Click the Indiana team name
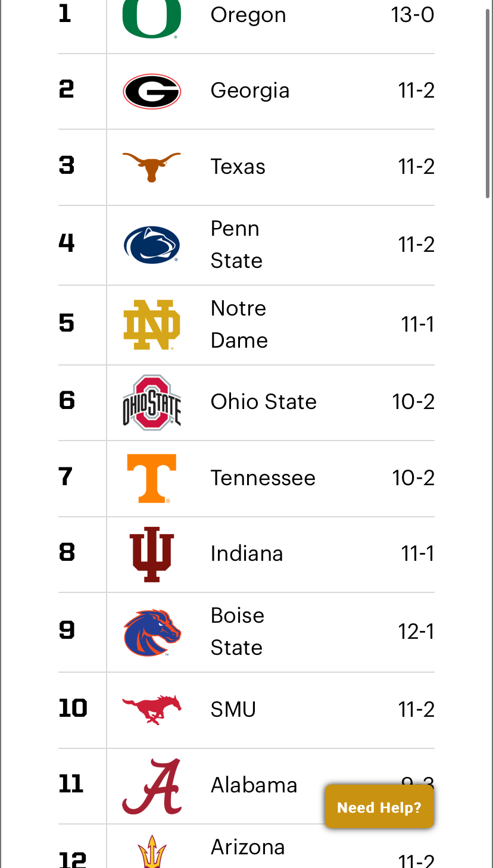This screenshot has height=868, width=493. 246,554
